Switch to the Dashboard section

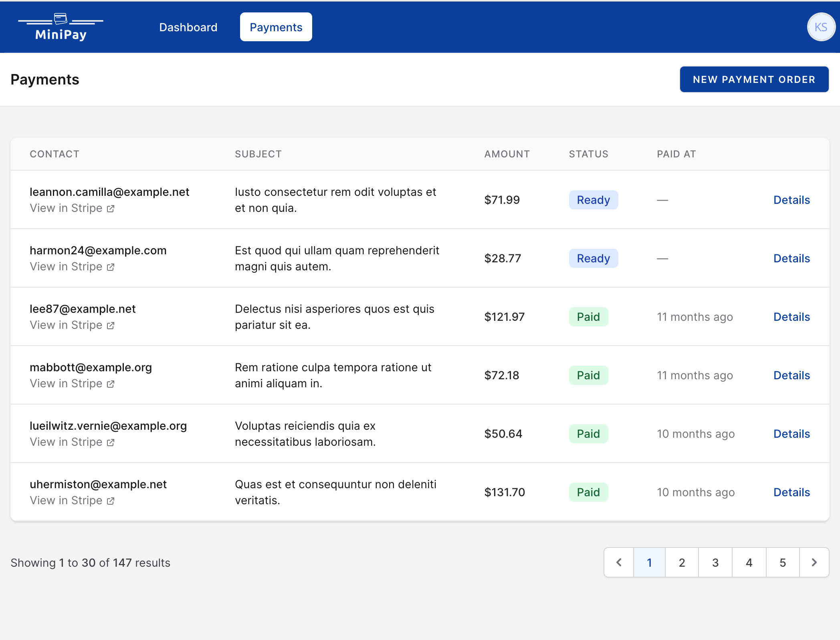pyautogui.click(x=188, y=27)
